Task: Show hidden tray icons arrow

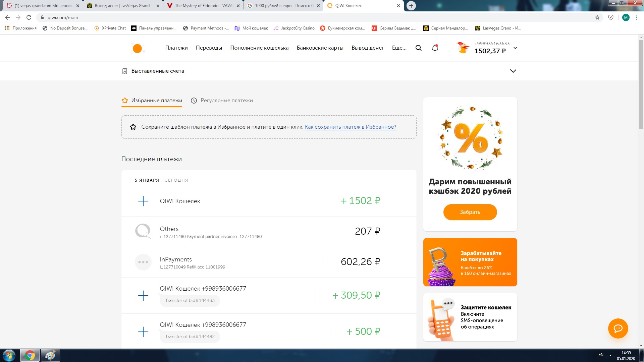Action: [x=610, y=355]
